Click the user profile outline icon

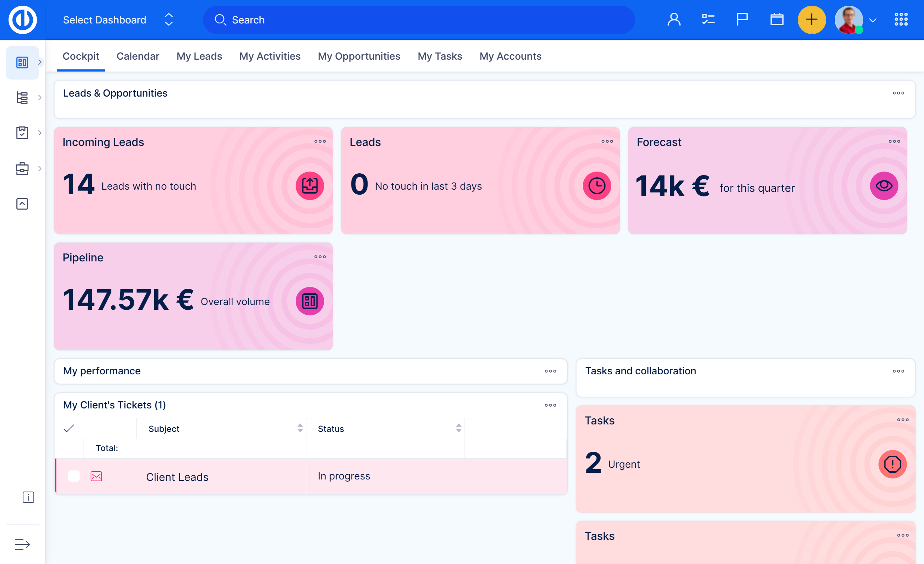point(673,20)
